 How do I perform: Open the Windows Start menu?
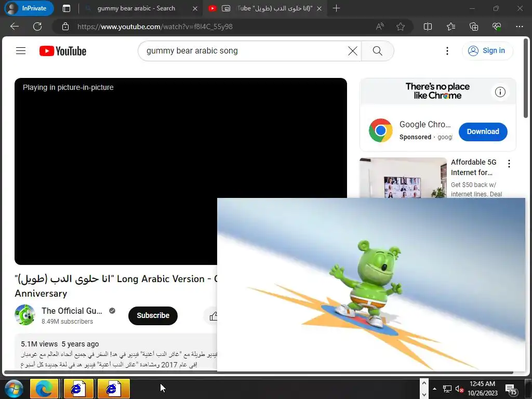tap(14, 389)
